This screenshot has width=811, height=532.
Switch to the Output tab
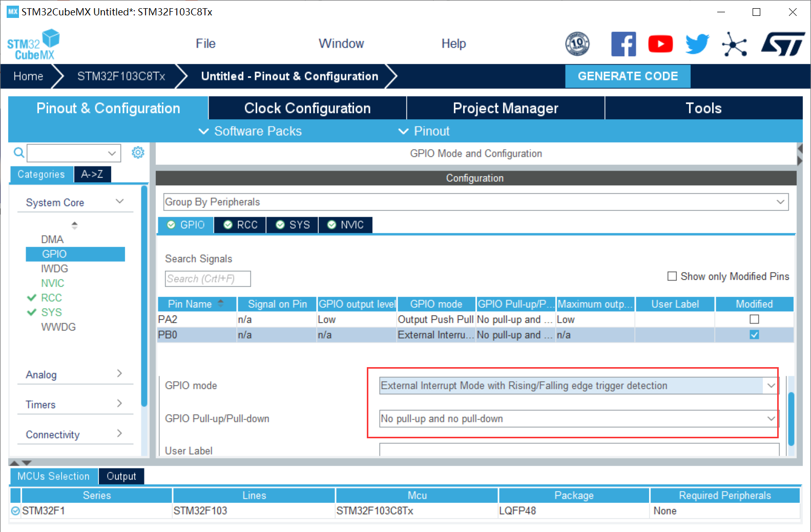pos(121,476)
